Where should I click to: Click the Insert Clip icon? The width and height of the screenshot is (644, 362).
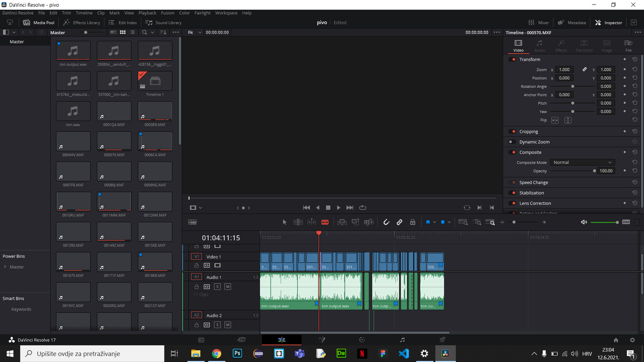click(x=342, y=222)
